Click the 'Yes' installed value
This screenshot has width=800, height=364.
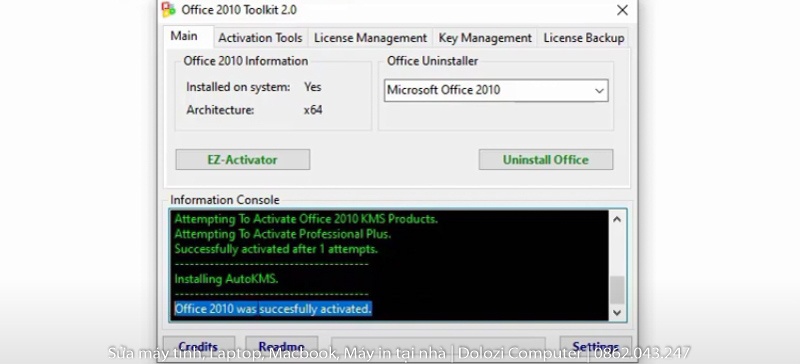point(312,87)
